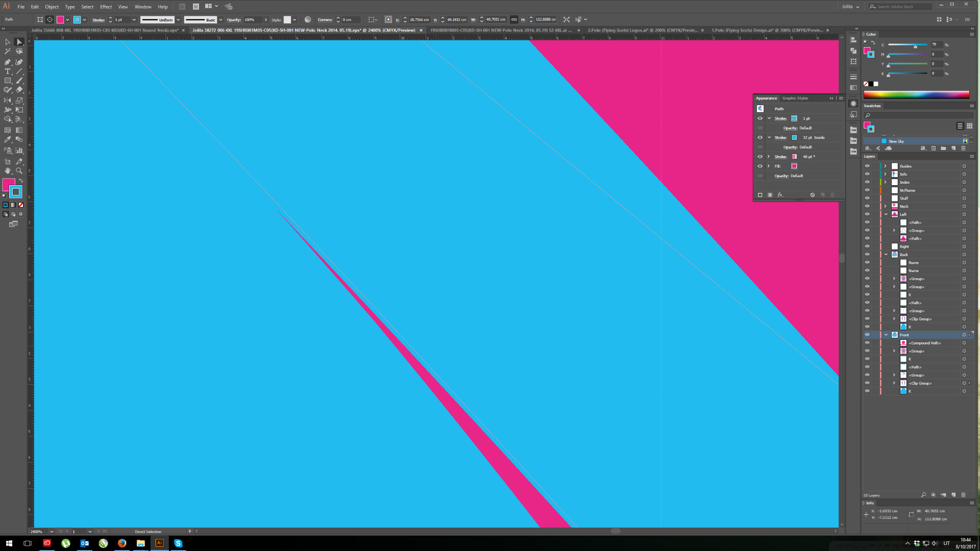The image size is (980, 551).
Task: Click the 32 pt Stroke link in Appearance
Action: tap(780, 137)
